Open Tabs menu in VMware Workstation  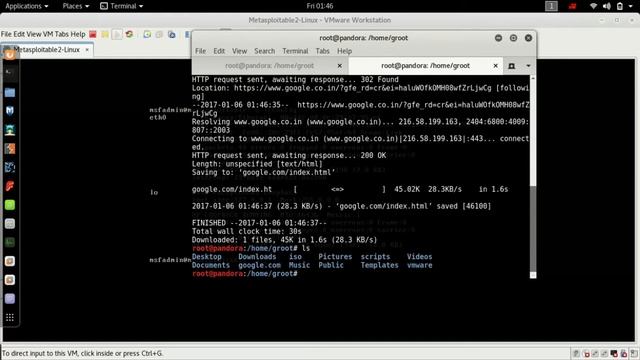click(62, 34)
